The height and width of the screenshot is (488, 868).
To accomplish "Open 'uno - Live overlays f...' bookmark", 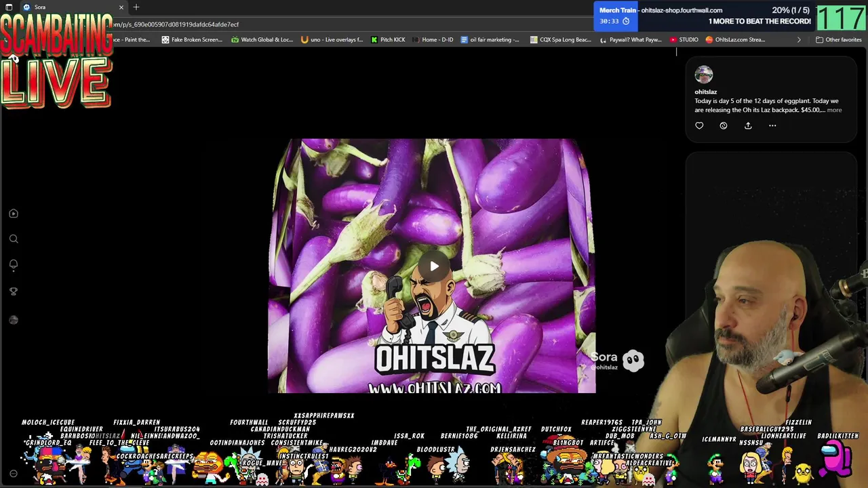I will click(332, 39).
